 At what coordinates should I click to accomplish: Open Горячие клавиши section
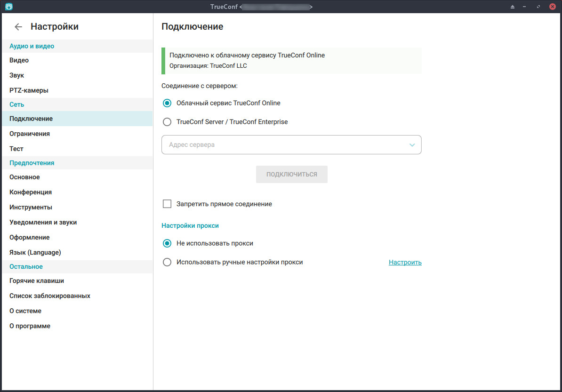pos(77,280)
